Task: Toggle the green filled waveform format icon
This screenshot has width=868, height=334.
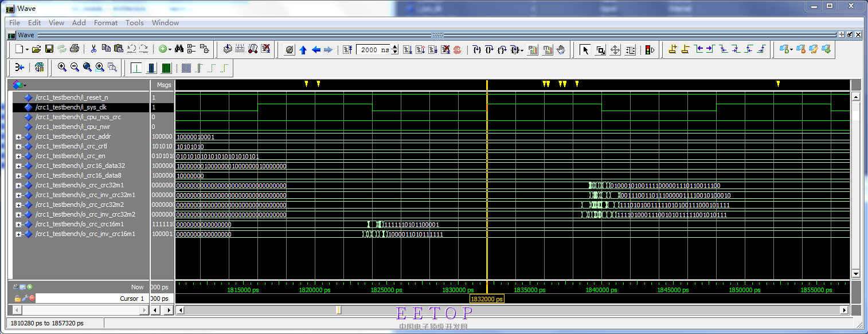Action: click(x=166, y=68)
